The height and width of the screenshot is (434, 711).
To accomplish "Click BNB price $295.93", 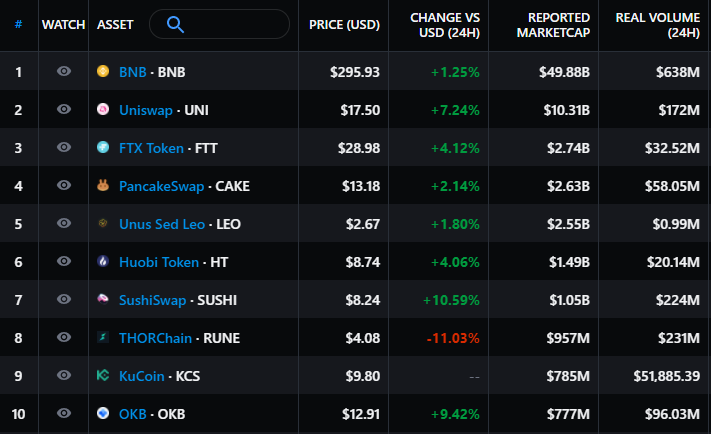I will tap(355, 72).
